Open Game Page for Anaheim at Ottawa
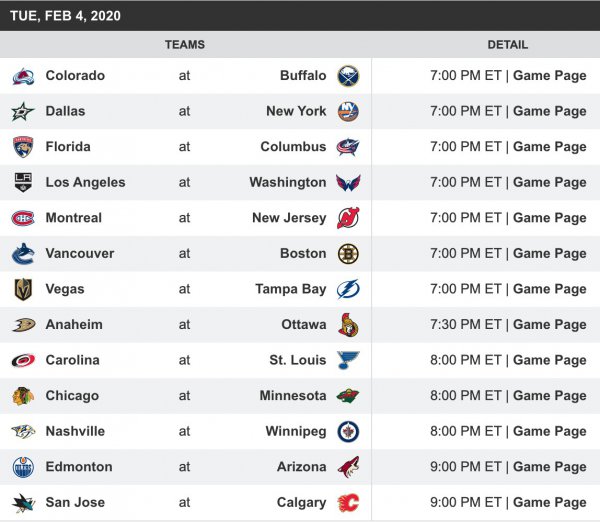Image resolution: width=600 pixels, height=522 pixels. click(x=549, y=325)
